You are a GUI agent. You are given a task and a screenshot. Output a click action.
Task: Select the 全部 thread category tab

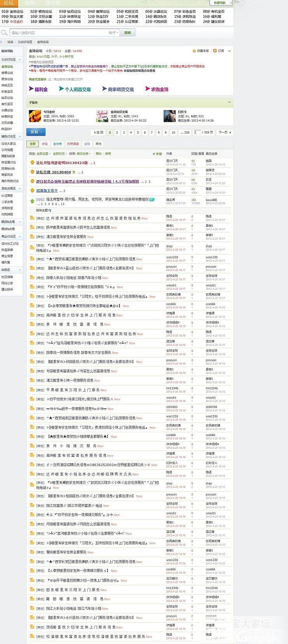tap(33, 144)
